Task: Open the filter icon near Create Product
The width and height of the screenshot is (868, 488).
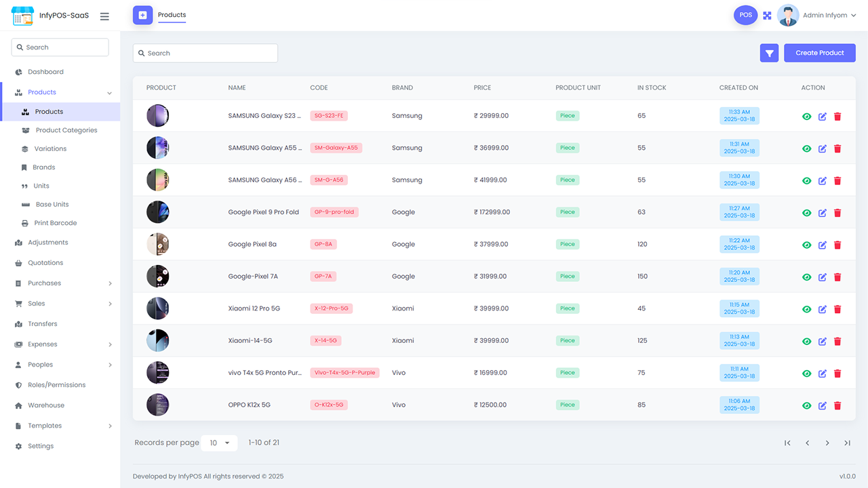Action: pos(769,52)
